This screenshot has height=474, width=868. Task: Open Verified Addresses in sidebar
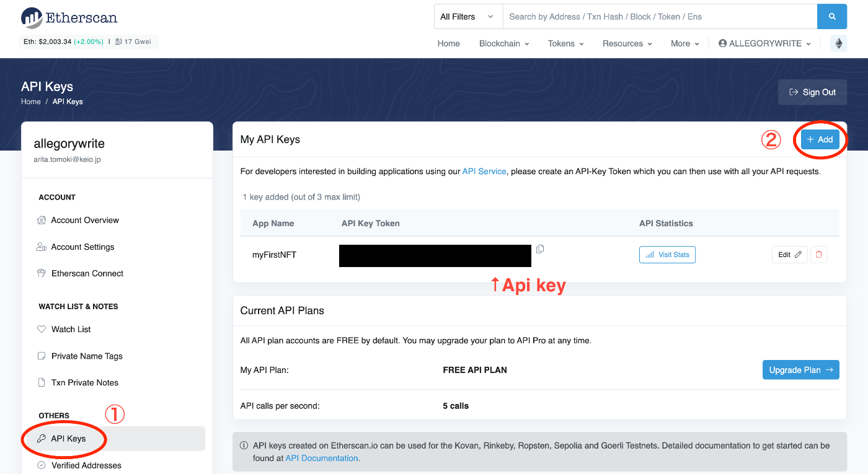[86, 465]
